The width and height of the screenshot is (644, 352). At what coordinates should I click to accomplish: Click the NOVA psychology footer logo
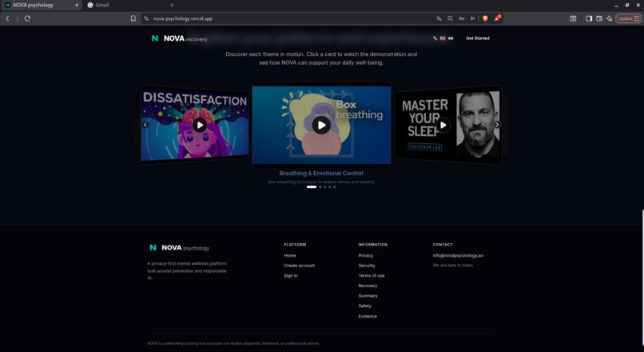pyautogui.click(x=180, y=247)
